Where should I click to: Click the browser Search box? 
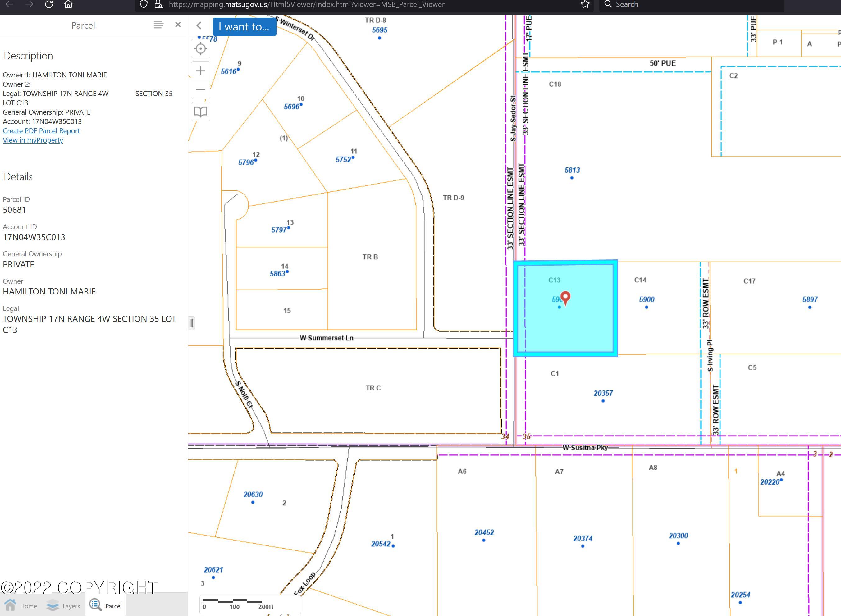point(692,4)
